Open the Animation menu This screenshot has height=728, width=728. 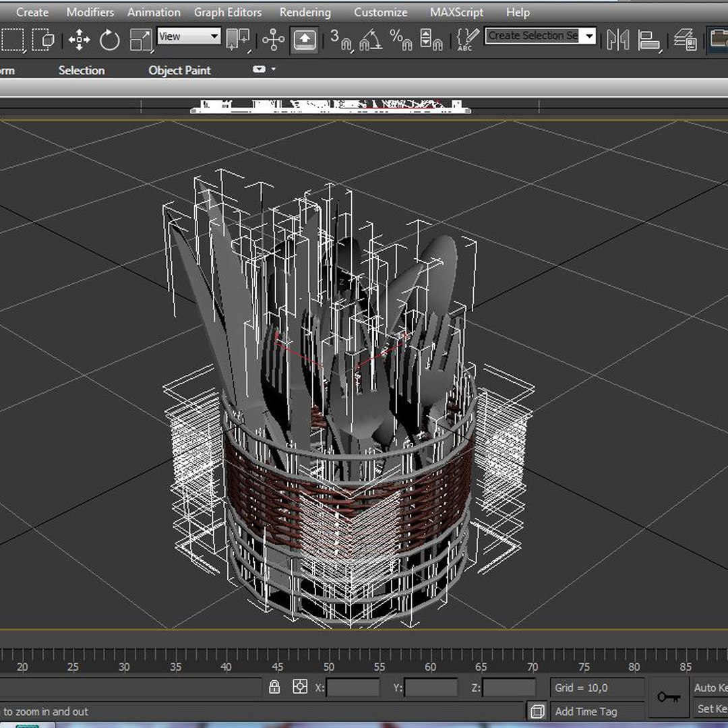(x=154, y=13)
